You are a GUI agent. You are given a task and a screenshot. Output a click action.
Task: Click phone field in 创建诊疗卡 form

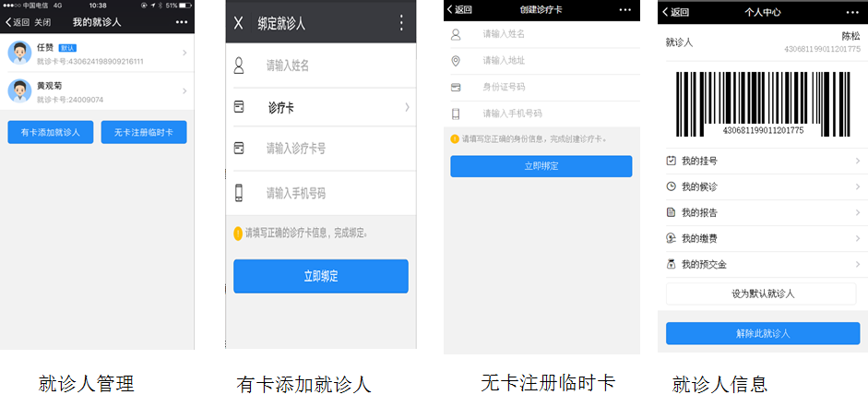(x=542, y=114)
